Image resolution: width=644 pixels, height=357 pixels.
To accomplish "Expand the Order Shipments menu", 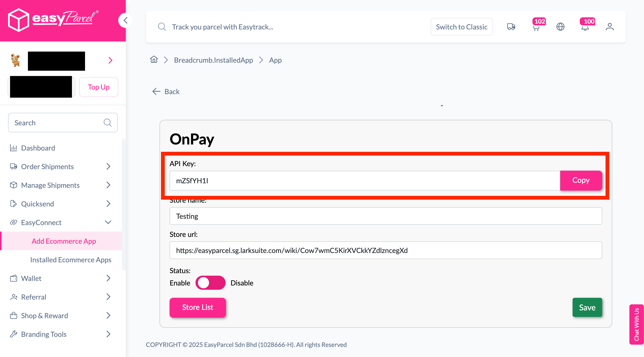I will pyautogui.click(x=60, y=166).
